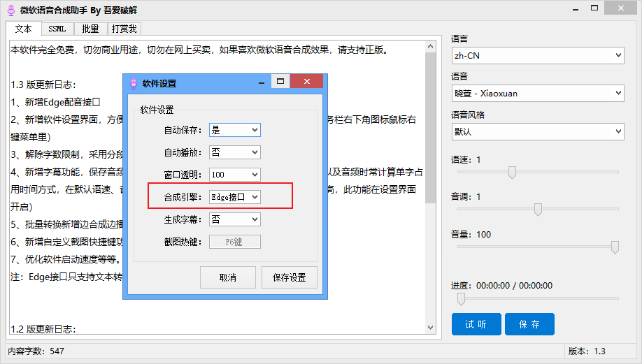Close the main 微软语音合成助手 window
642x364 pixels.
pyautogui.click(x=621, y=8)
